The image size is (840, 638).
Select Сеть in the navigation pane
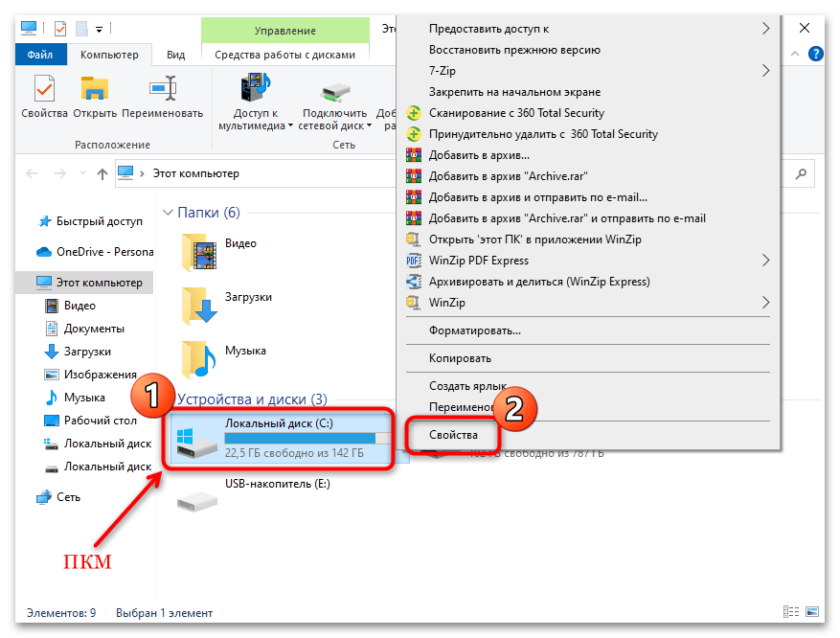point(57,497)
